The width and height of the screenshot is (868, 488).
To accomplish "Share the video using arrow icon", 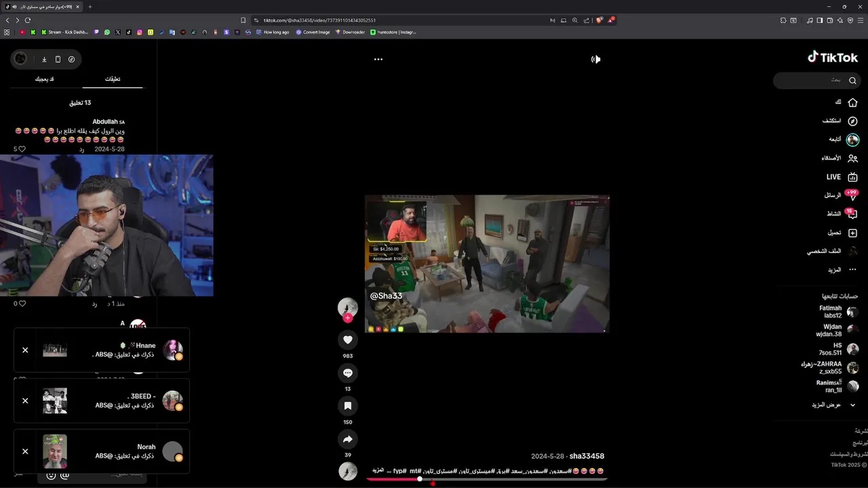I will pos(348,439).
